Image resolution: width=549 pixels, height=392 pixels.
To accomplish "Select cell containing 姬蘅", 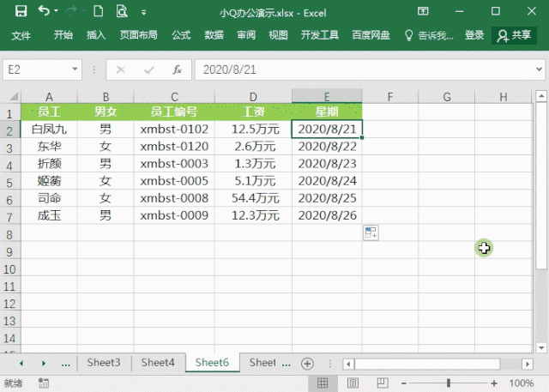I will 49,181.
